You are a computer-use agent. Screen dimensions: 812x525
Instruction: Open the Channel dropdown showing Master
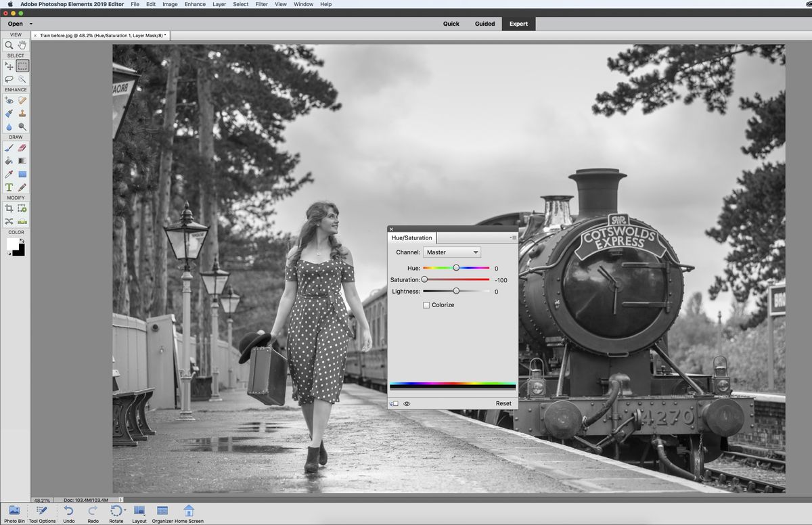click(452, 252)
